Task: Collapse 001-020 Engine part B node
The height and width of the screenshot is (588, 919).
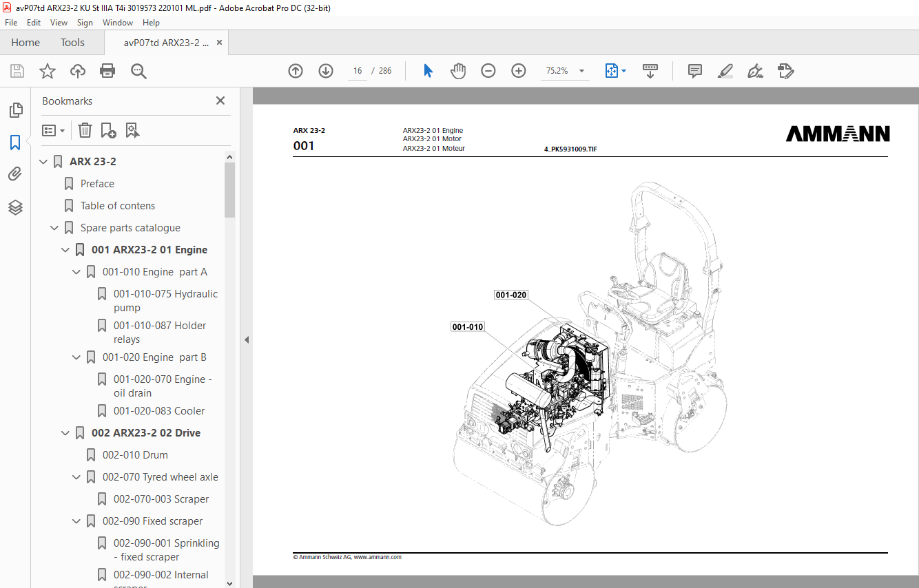Action: click(76, 357)
